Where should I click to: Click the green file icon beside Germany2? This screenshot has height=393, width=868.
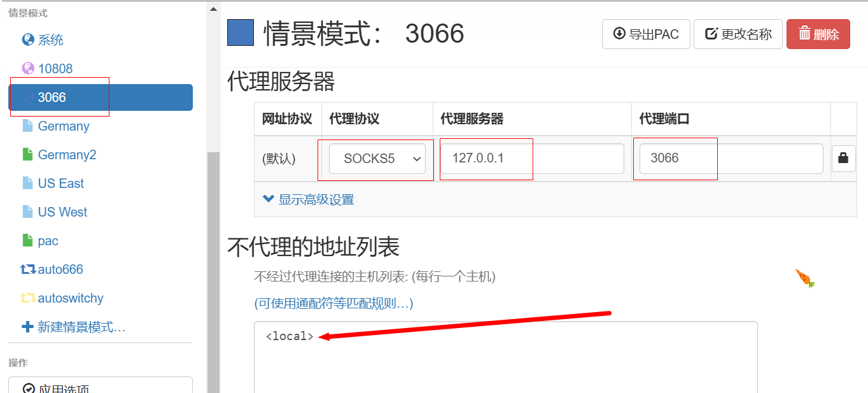coord(27,155)
